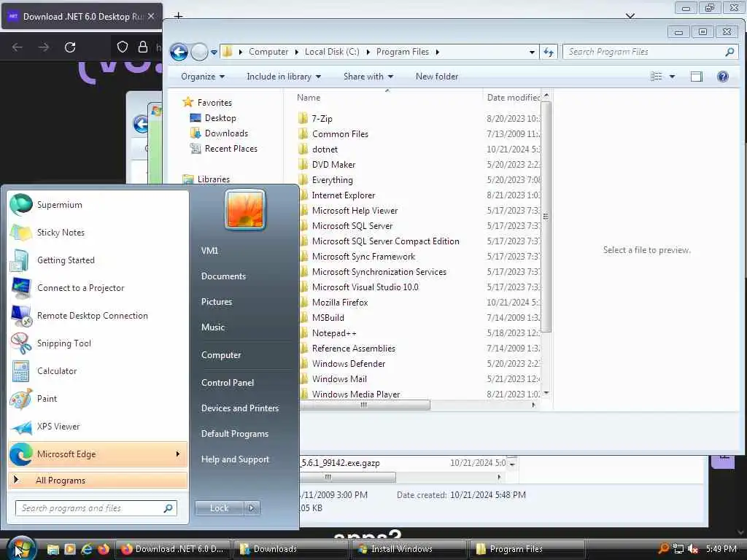Open XPS Viewer from Start menu

(98, 426)
